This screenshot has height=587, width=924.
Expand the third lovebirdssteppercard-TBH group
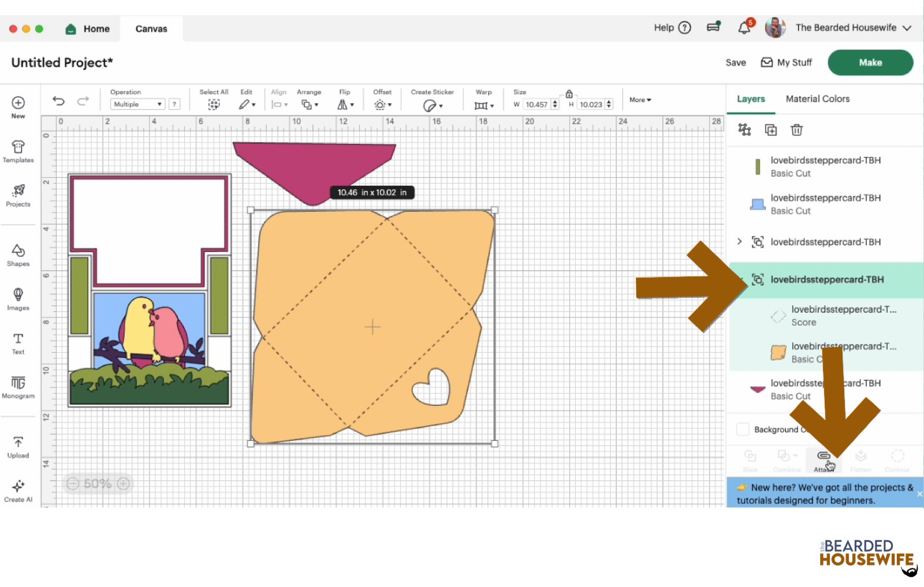click(740, 242)
